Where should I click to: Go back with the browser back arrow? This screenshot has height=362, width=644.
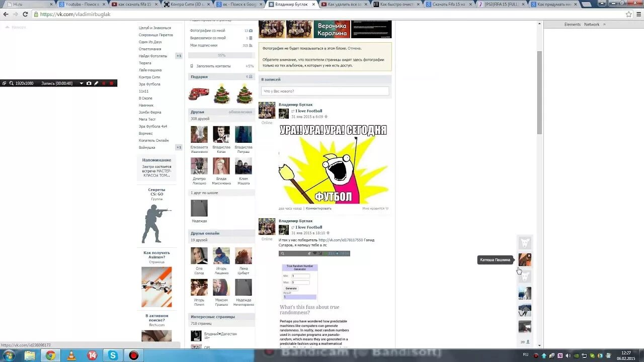tap(6, 14)
